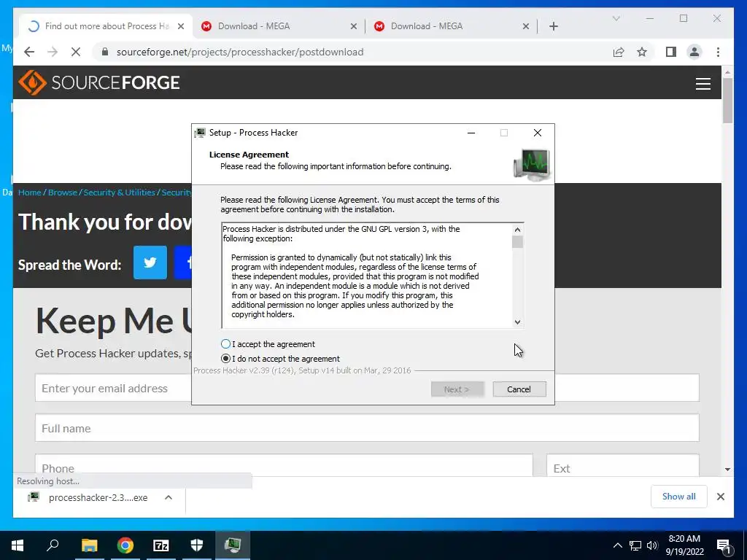Click the Cancel button in Setup
This screenshot has width=747, height=560.
[519, 389]
